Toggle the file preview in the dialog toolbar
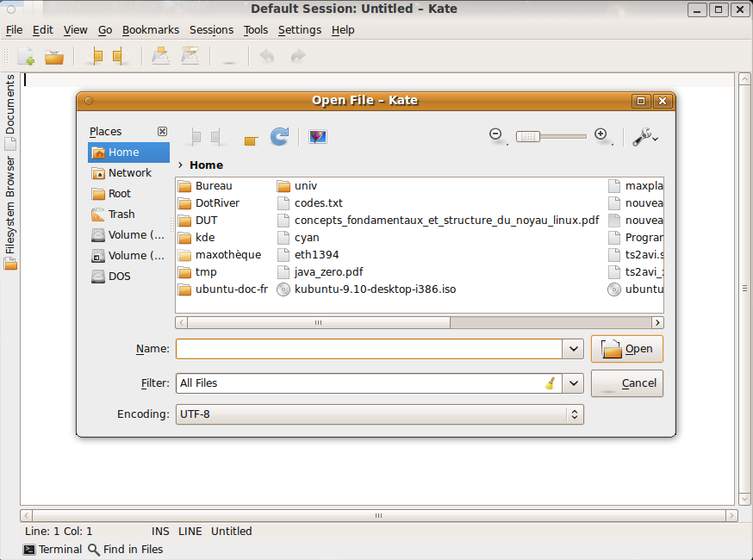The height and width of the screenshot is (560, 753). pos(317,137)
